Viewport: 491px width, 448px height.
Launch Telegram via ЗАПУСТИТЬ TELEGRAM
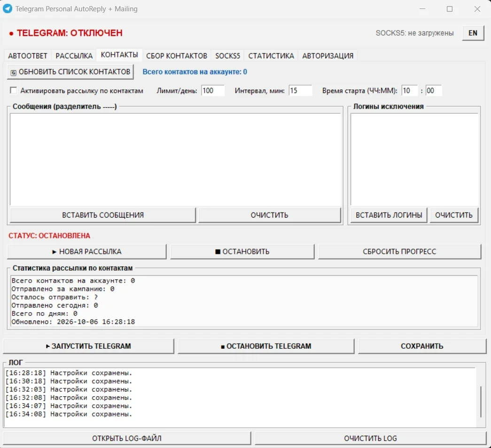coord(88,346)
